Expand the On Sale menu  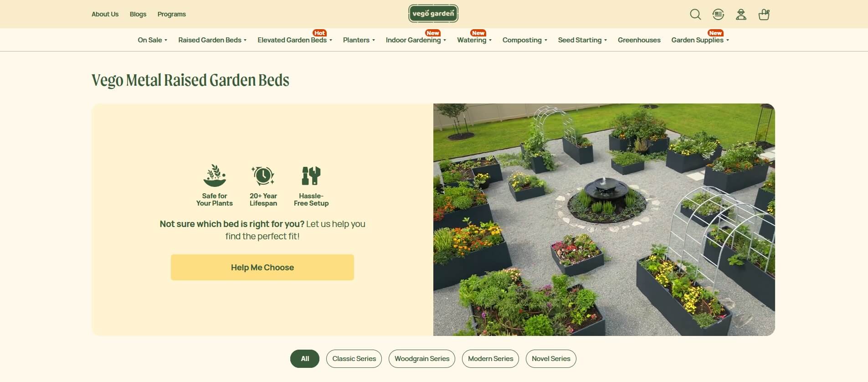pyautogui.click(x=153, y=40)
